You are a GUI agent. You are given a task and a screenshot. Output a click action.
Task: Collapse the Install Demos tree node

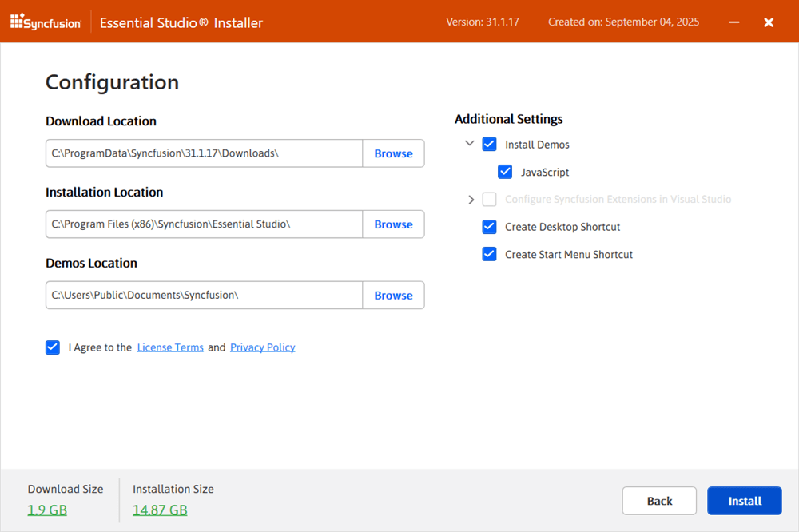pos(470,145)
